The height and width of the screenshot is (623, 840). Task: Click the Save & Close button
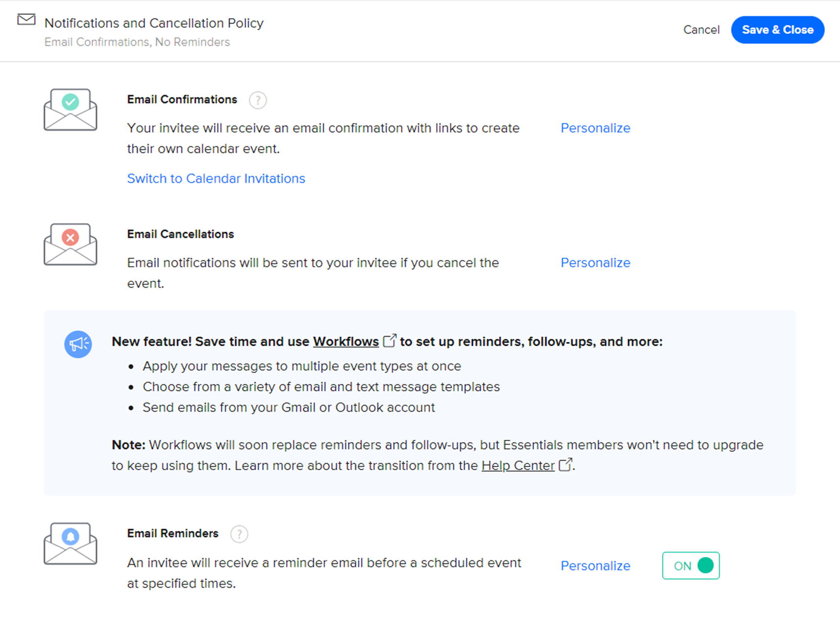coord(778,30)
